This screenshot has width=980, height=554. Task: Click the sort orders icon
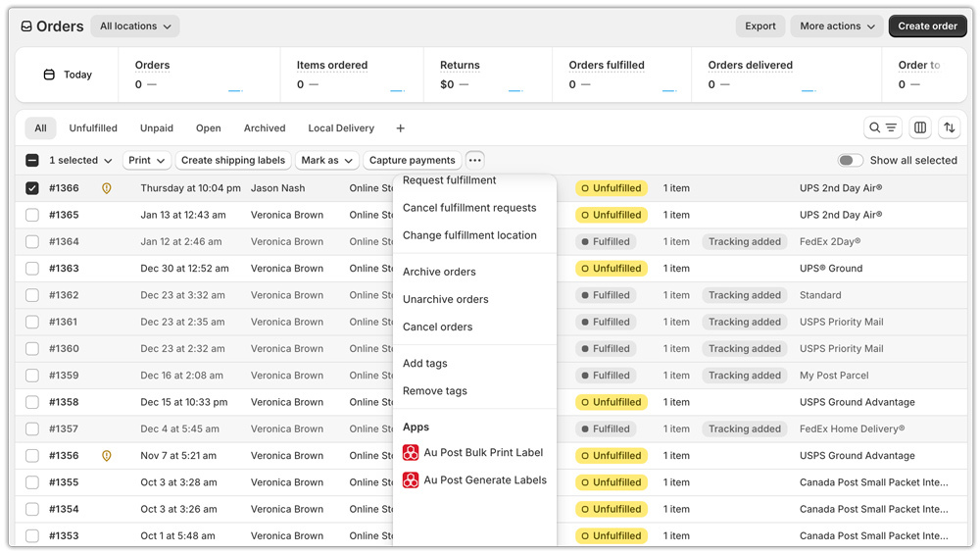pos(949,128)
